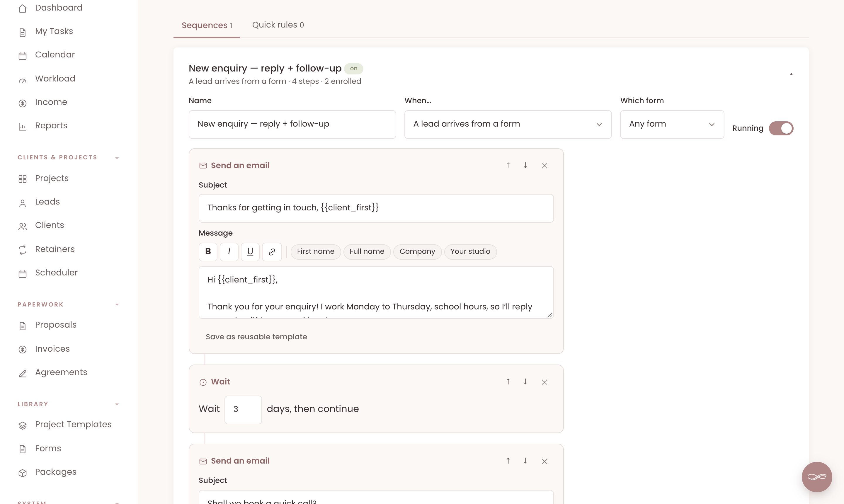Click the sequence Name input field
This screenshot has width=844, height=504.
click(292, 124)
